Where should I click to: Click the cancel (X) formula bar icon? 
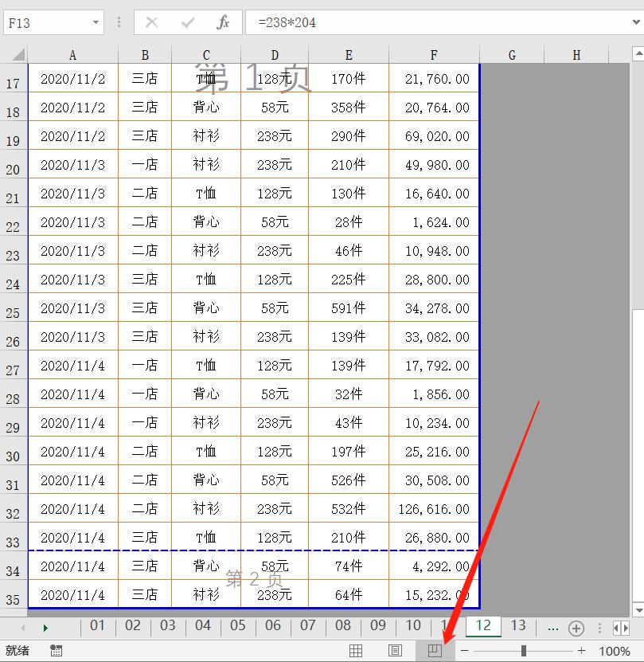151,22
